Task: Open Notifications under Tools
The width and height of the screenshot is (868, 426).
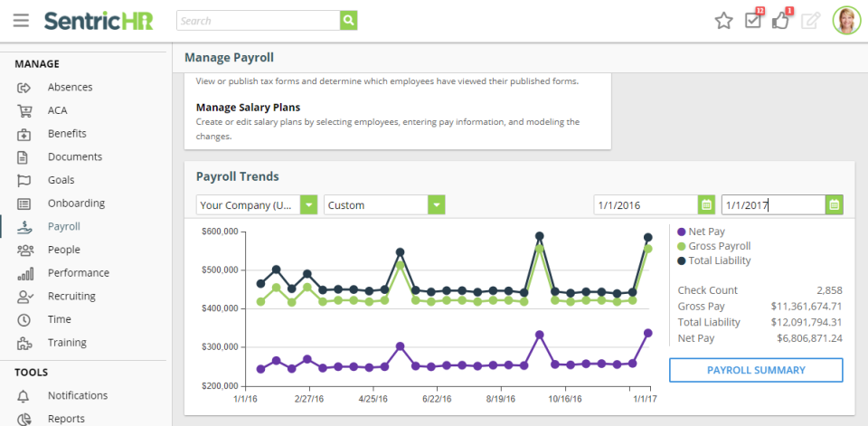Action: tap(77, 395)
